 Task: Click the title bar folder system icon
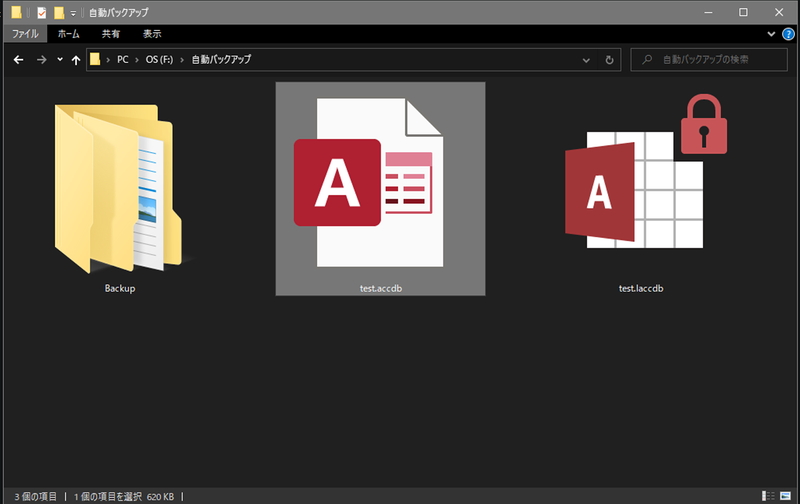pos(16,12)
